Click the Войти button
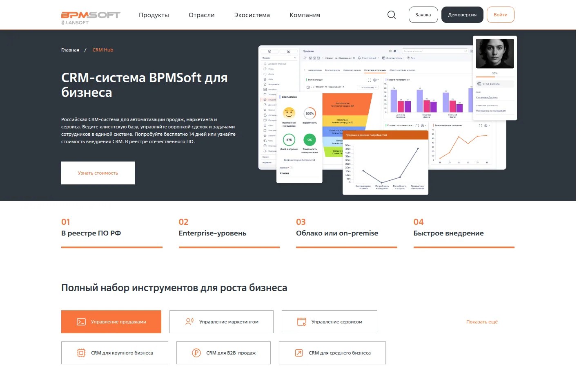Image resolution: width=588 pixels, height=368 pixels. coord(501,15)
